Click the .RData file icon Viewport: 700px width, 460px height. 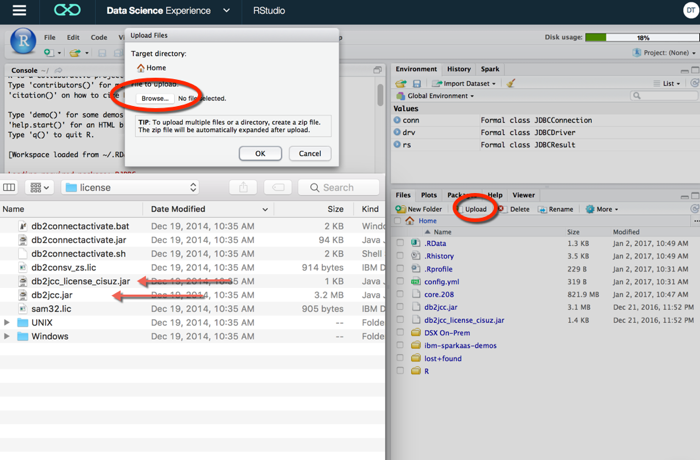pos(416,243)
